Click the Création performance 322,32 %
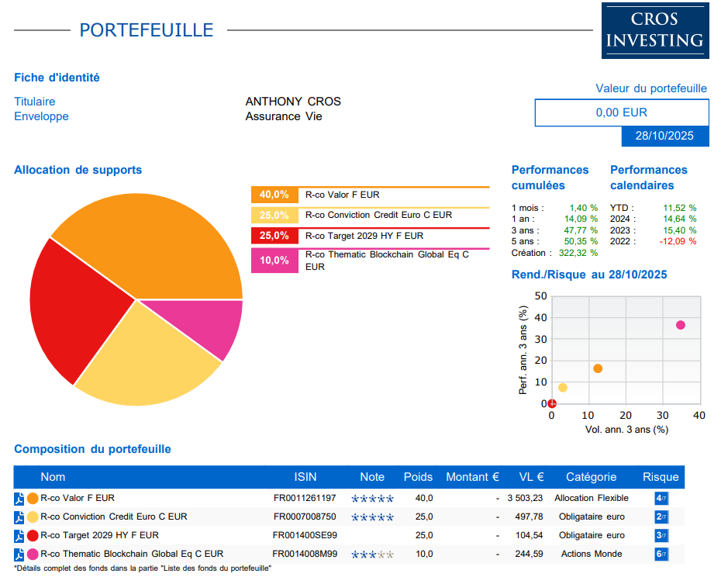Viewport: 728px width, 584px height. tap(578, 253)
